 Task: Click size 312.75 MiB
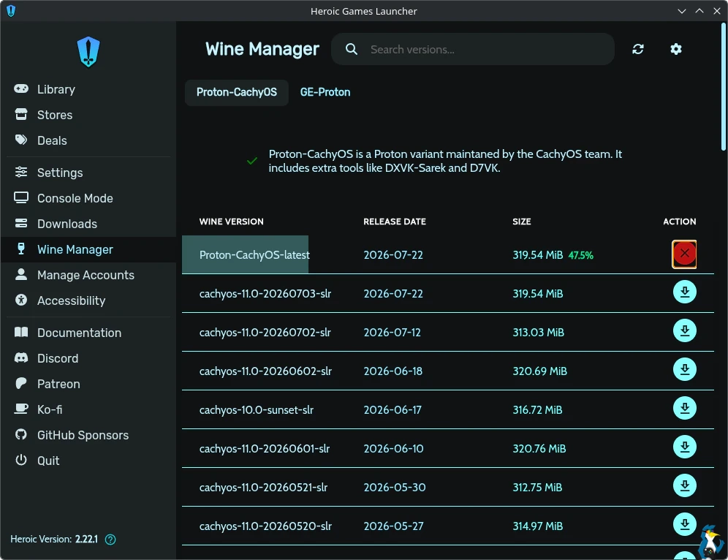[x=537, y=487]
